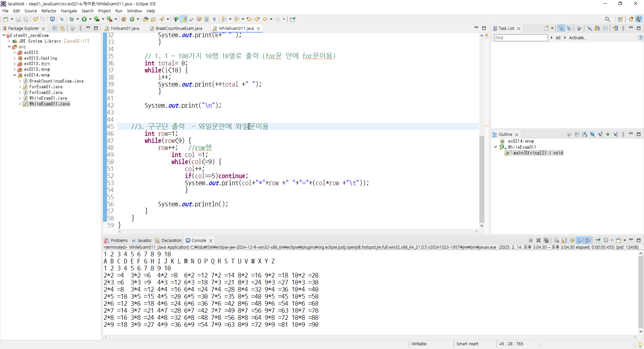Switch to BreakCountinueExam.java editor tab
Viewport: 644px width, 349px height.
pyautogui.click(x=176, y=29)
